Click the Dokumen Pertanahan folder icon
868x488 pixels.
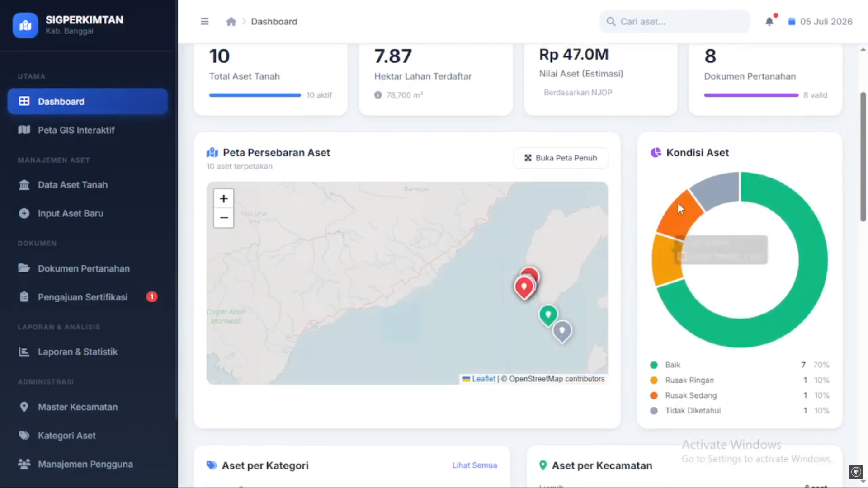(24, 268)
